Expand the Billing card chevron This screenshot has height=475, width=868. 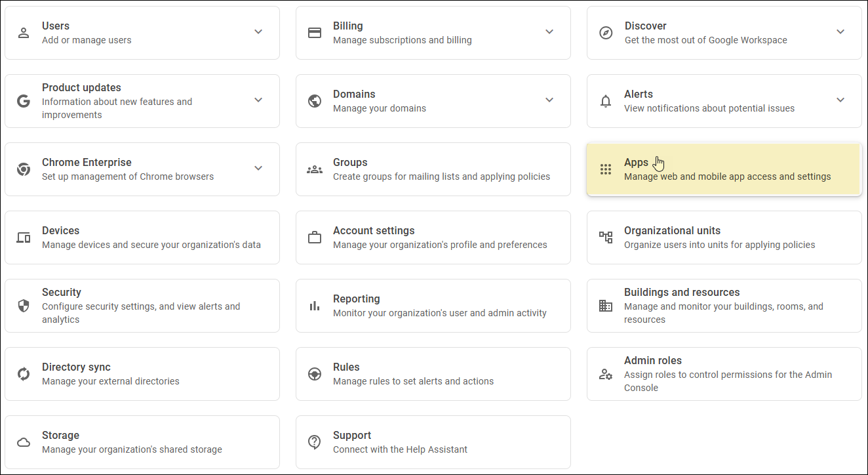(x=549, y=31)
